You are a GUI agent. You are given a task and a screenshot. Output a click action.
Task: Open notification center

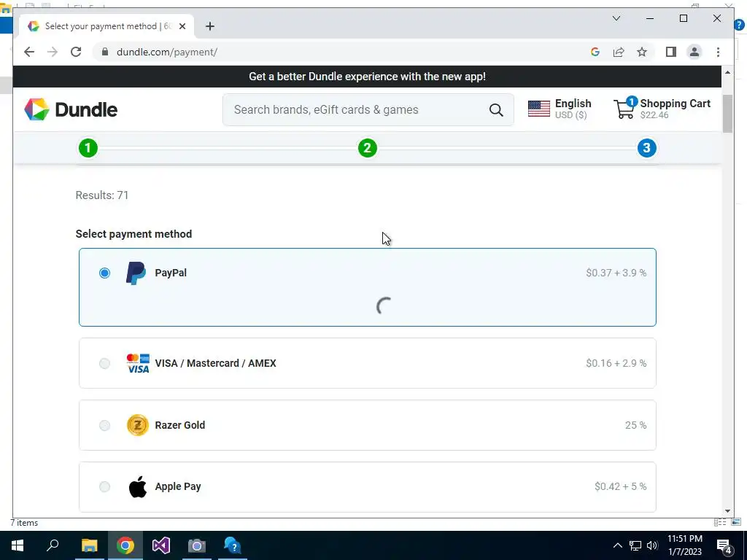pyautogui.click(x=724, y=545)
